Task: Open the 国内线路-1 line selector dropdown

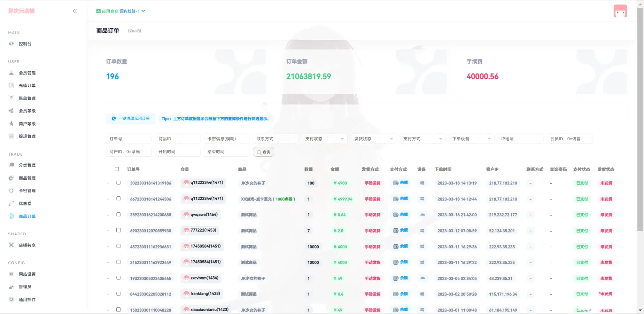Action: (132, 11)
